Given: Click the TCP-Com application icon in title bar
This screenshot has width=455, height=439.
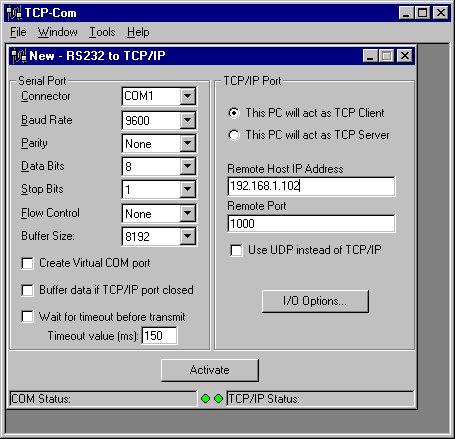Looking at the screenshot, I should 14,13.
